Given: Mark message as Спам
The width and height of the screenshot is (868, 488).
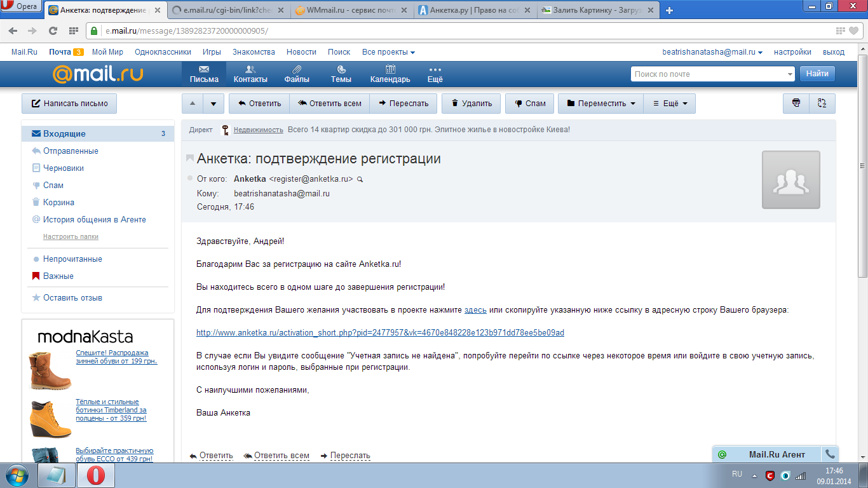Looking at the screenshot, I should [x=530, y=104].
